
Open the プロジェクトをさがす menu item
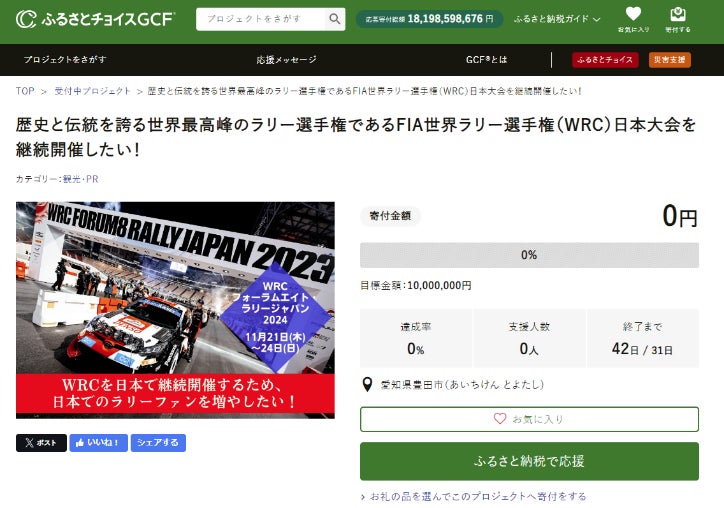click(x=65, y=60)
